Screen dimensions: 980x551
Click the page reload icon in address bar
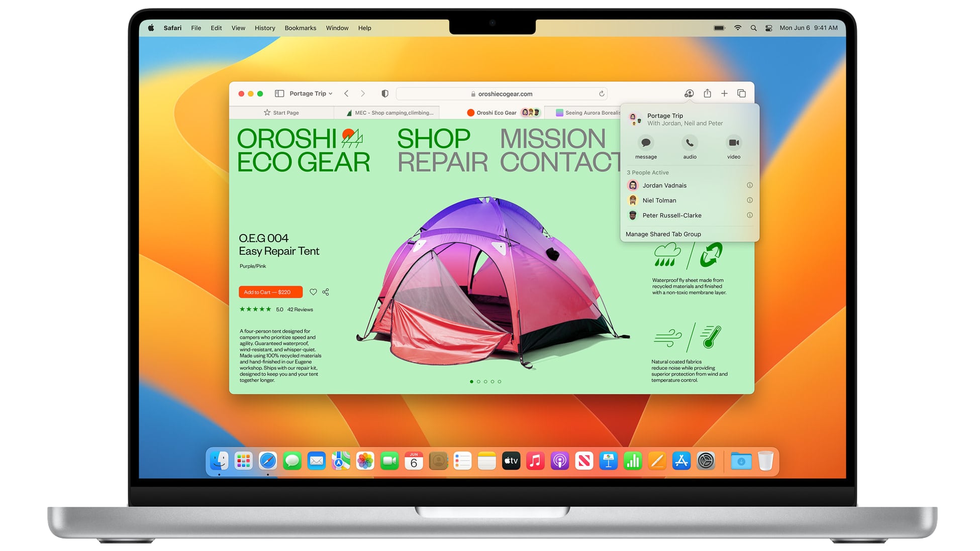(x=603, y=93)
